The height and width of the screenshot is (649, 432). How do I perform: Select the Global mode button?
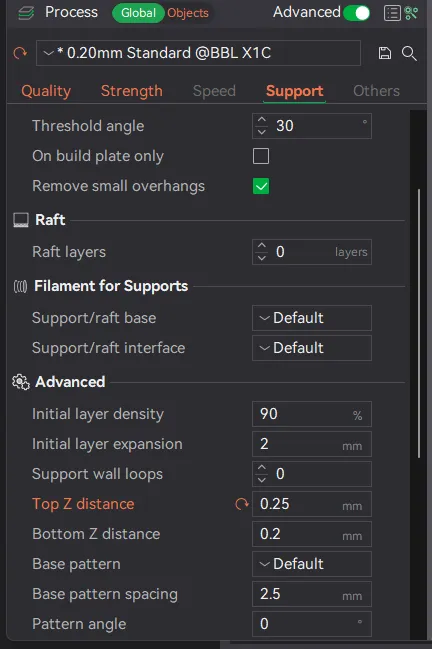click(138, 13)
